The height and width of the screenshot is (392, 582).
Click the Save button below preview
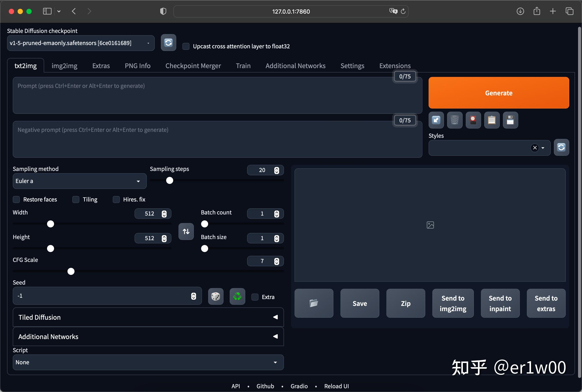coord(360,303)
